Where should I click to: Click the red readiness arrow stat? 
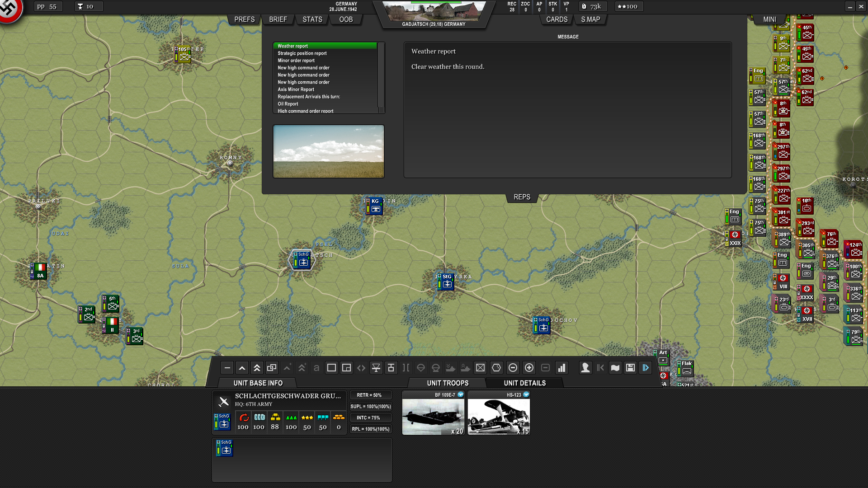click(x=243, y=422)
